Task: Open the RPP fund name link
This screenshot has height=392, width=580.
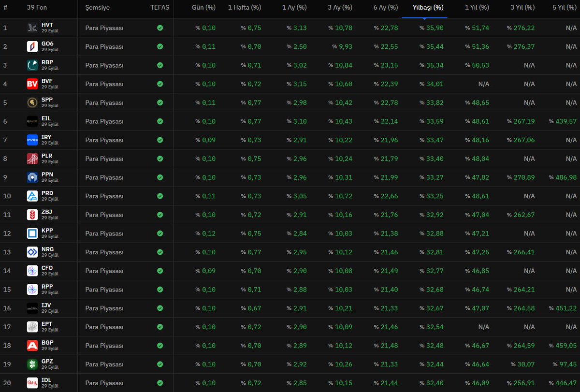Action: pyautogui.click(x=47, y=287)
